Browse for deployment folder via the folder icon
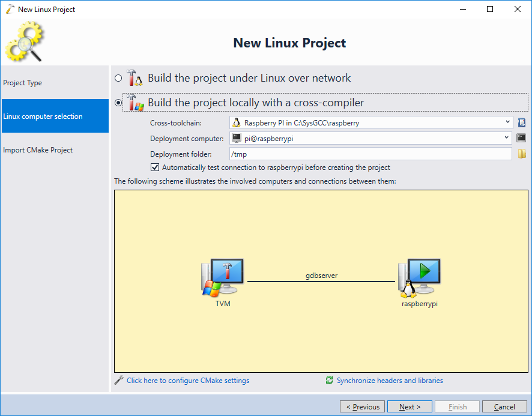The height and width of the screenshot is (416, 532). point(522,154)
